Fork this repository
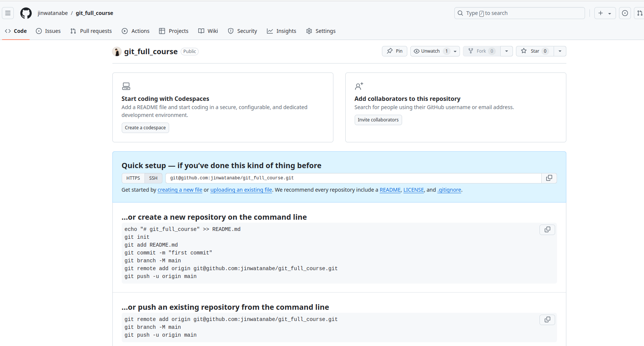Image resolution: width=644 pixels, height=346 pixels. tap(482, 51)
